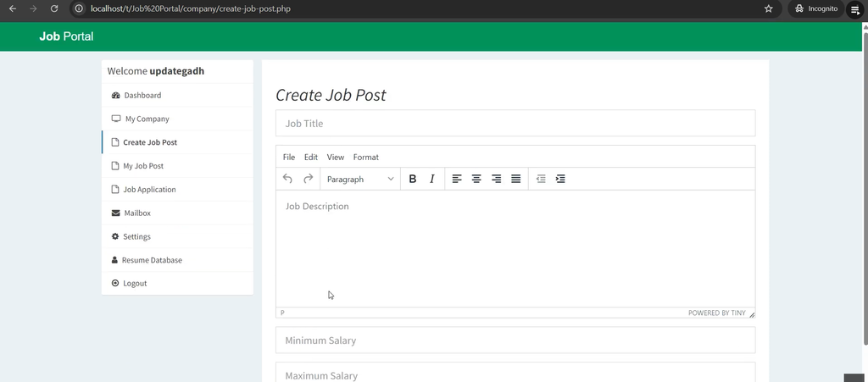Click the Settings gear icon in sidebar
The height and width of the screenshot is (382, 868).
[115, 236]
